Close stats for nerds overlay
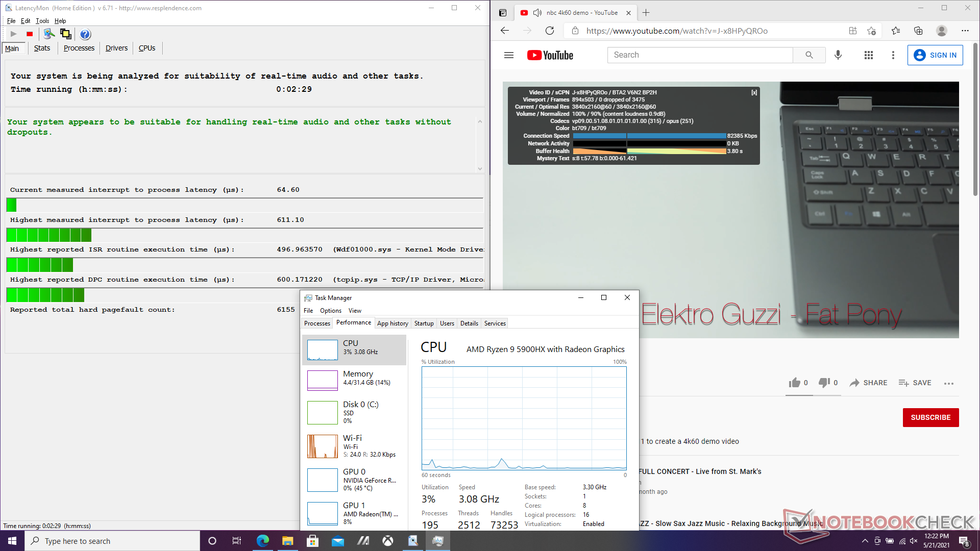Viewport: 980px width, 551px height. 754,92
